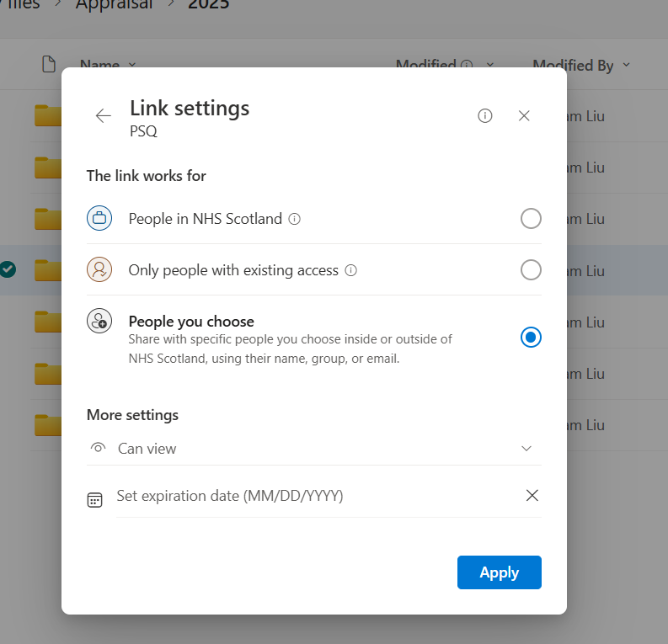Select the People in NHS Scotland radio button
Viewport: 668px width, 644px height.
pyautogui.click(x=531, y=219)
